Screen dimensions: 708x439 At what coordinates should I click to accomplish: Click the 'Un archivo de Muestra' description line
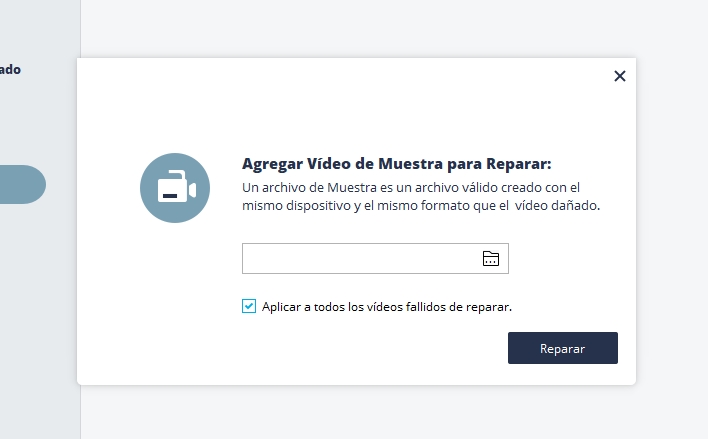412,187
